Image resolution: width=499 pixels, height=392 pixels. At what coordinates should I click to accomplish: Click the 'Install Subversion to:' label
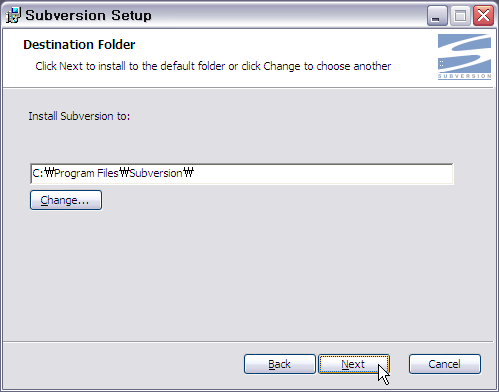pos(79,116)
